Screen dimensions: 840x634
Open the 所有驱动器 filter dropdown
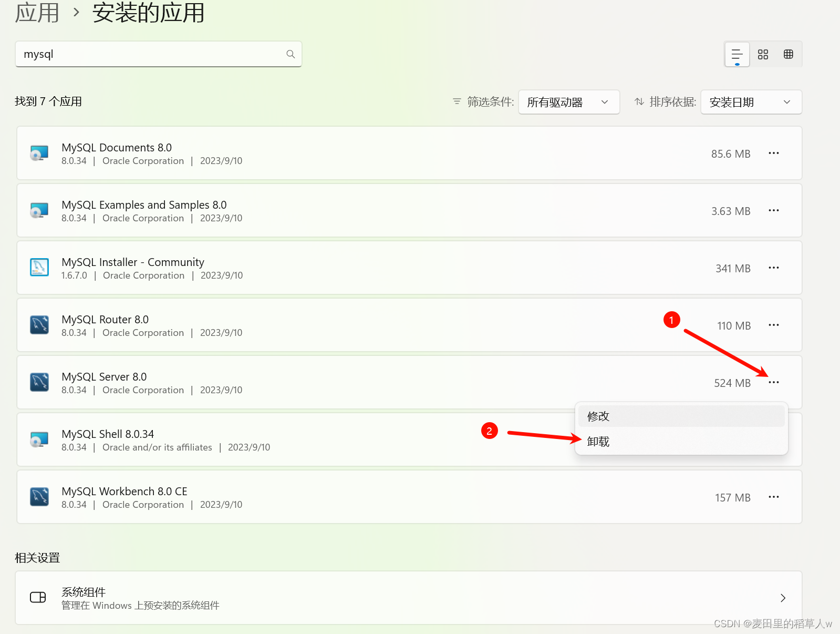click(569, 102)
